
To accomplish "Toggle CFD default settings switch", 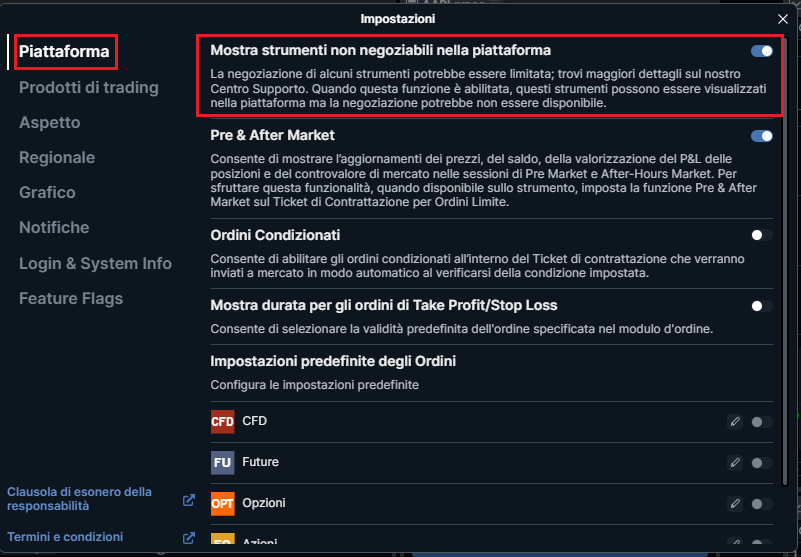I will pos(761,422).
